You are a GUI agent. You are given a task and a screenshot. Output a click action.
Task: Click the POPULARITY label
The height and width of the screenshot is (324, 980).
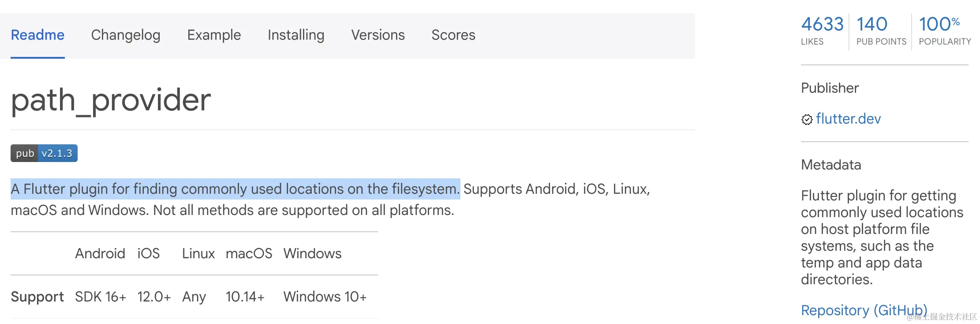pos(944,41)
